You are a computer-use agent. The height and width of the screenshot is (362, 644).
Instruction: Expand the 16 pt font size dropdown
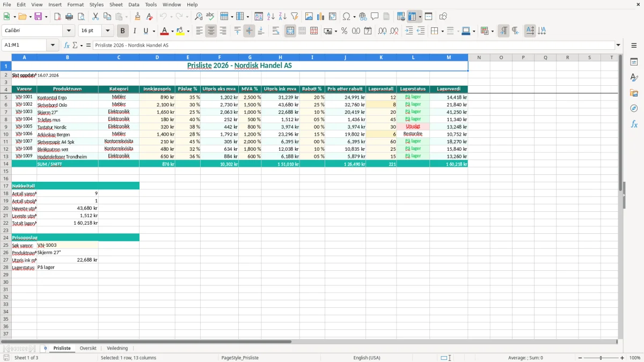coord(108,31)
